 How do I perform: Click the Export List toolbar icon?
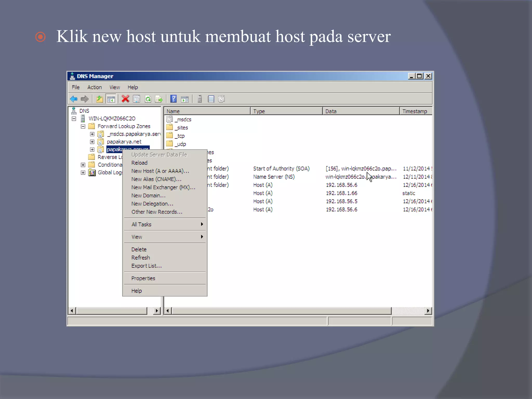click(x=159, y=99)
